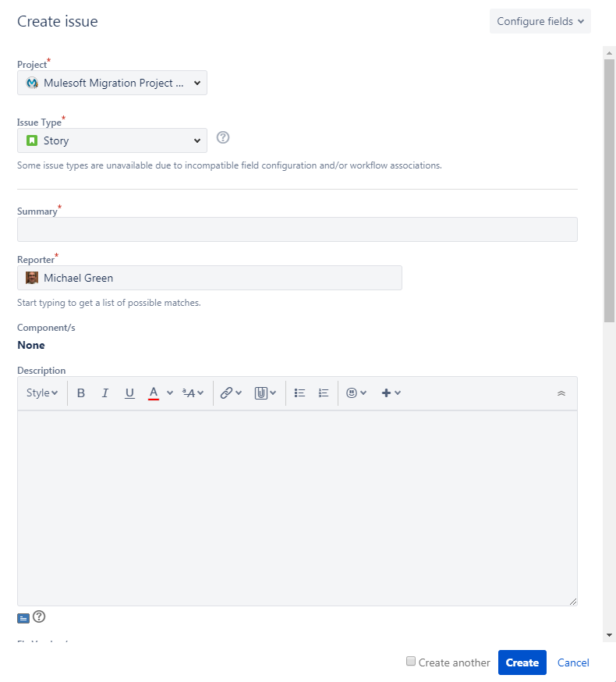
Task: Click the Mulesoft project logo icon
Action: click(x=32, y=83)
